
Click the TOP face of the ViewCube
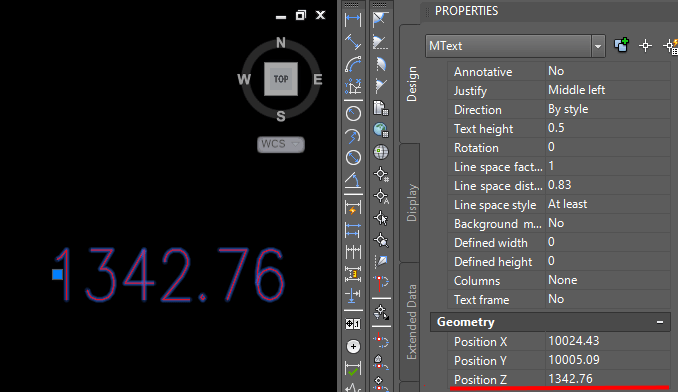tap(281, 79)
